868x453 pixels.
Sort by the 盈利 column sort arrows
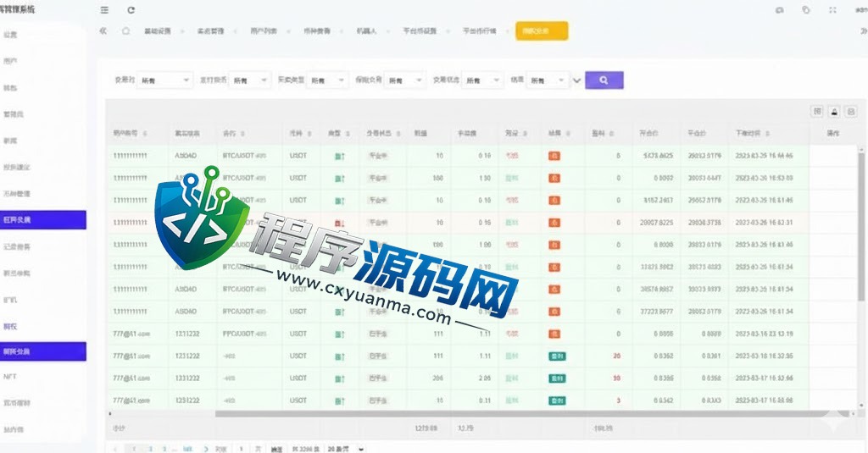(x=612, y=133)
